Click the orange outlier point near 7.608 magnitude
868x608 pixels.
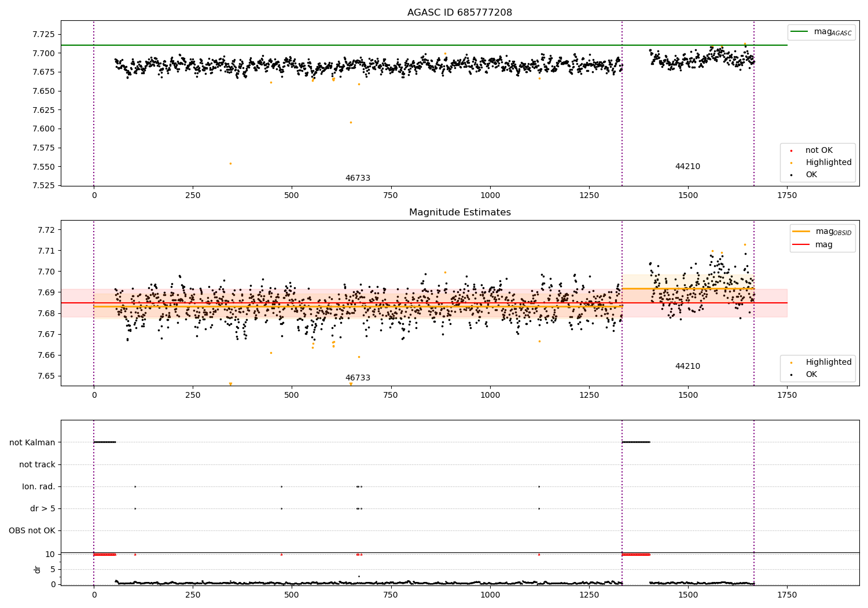coord(351,122)
